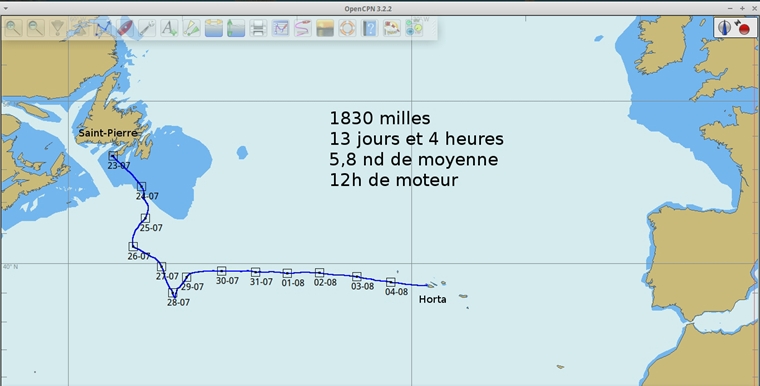Click the 04-08 track marker near Horta
Screen dimensions: 760x386
point(391,282)
